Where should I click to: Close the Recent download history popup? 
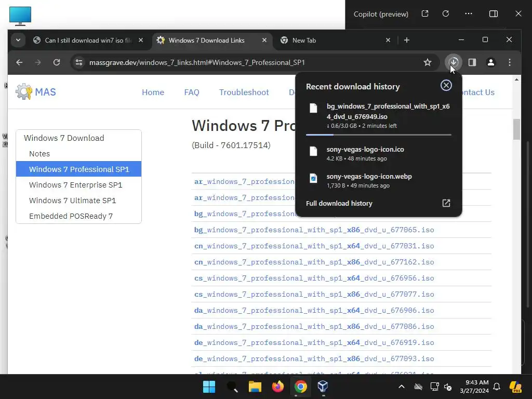[446, 85]
